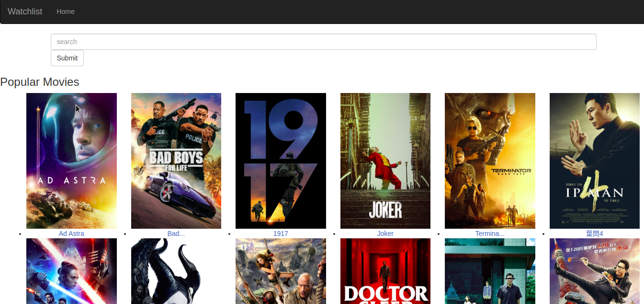
Task: Open the Ip Man 4 poster
Action: point(595,161)
